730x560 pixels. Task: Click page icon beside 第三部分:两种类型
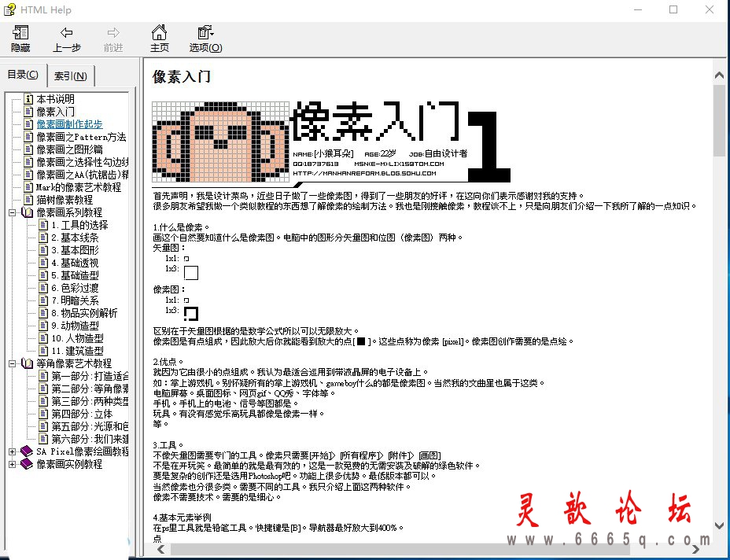(x=43, y=401)
